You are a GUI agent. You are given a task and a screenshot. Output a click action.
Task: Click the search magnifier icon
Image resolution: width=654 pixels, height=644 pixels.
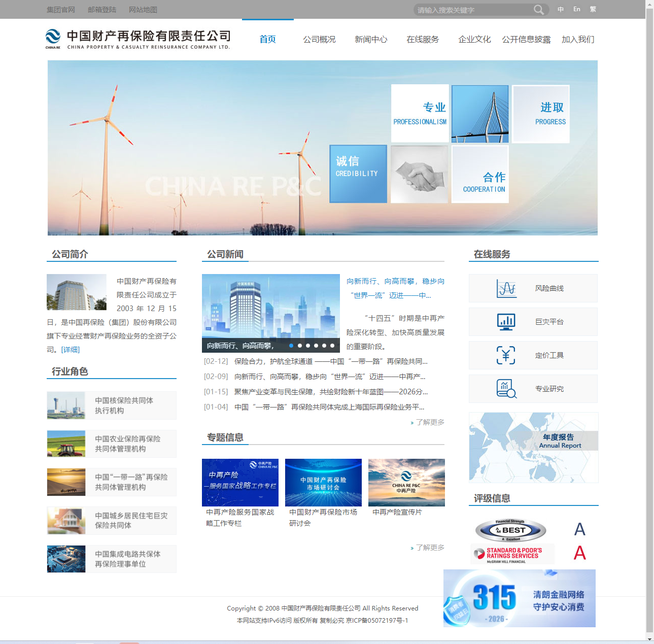click(538, 9)
